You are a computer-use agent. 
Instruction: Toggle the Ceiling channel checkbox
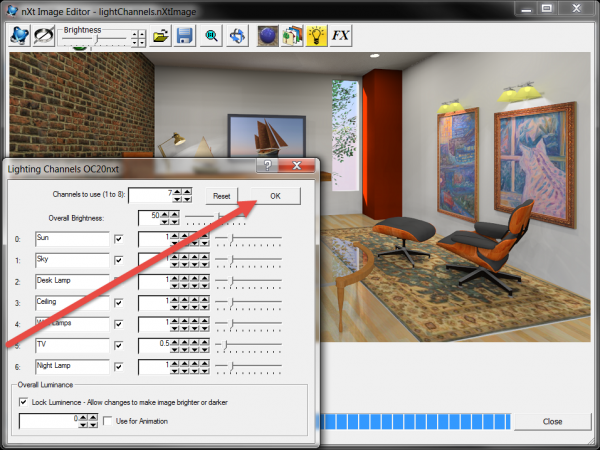click(119, 303)
